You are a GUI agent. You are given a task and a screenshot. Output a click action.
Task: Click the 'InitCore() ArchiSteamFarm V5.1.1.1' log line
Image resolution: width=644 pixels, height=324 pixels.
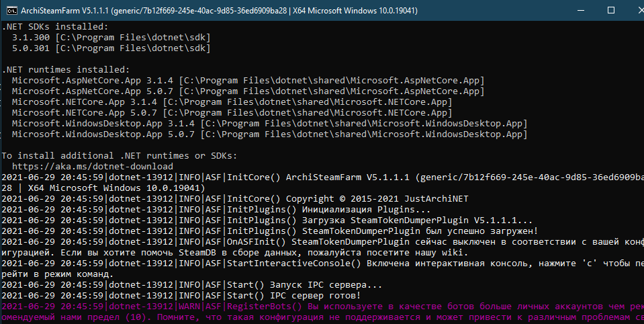(322, 183)
